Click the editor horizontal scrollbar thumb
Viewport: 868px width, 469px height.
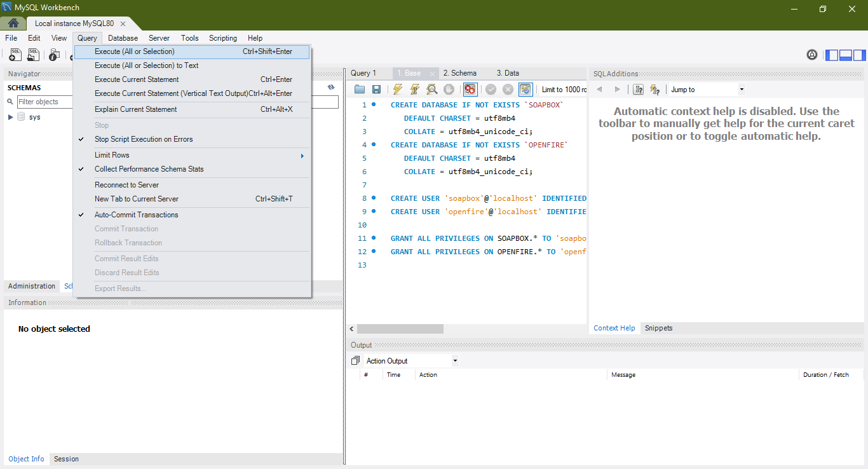coord(400,329)
